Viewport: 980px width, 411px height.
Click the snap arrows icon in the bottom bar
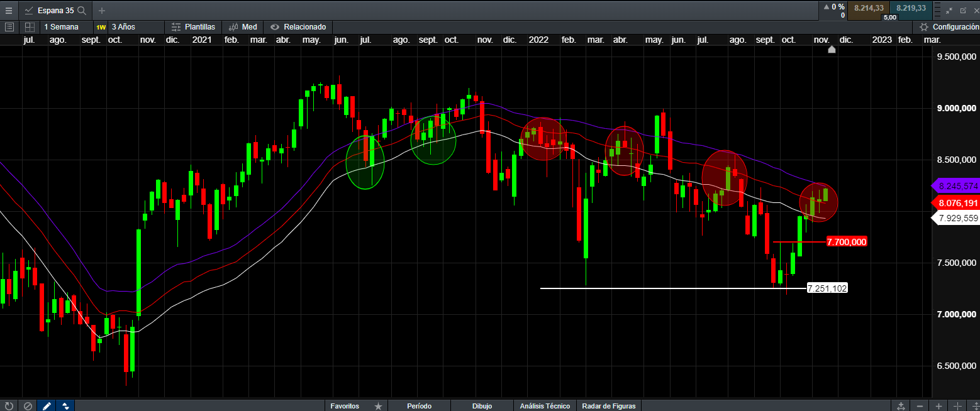pyautogui.click(x=65, y=406)
